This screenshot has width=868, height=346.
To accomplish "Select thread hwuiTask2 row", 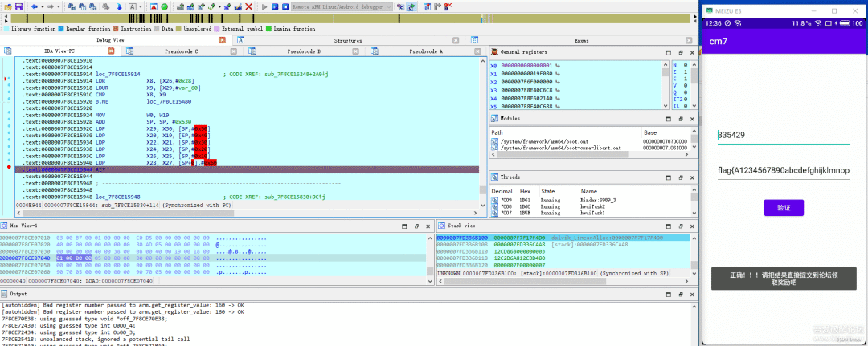I will pyautogui.click(x=588, y=206).
